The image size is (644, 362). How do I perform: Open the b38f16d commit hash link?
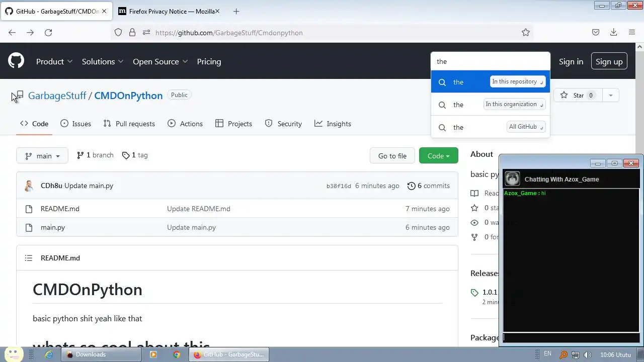[339, 186]
